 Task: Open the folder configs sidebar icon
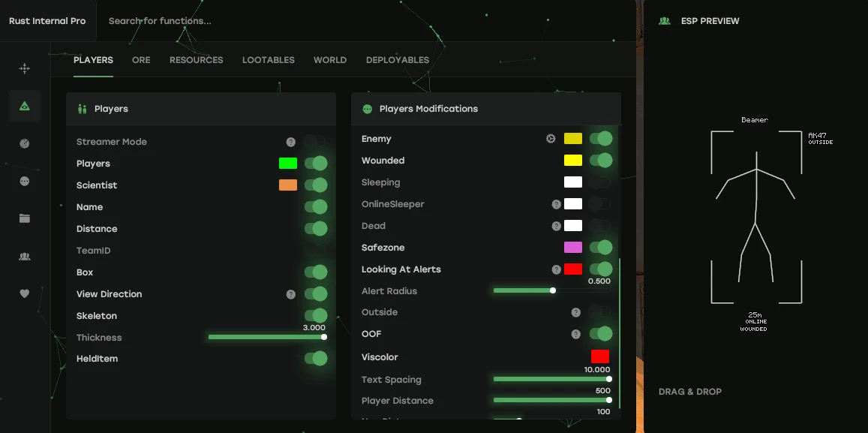(24, 218)
